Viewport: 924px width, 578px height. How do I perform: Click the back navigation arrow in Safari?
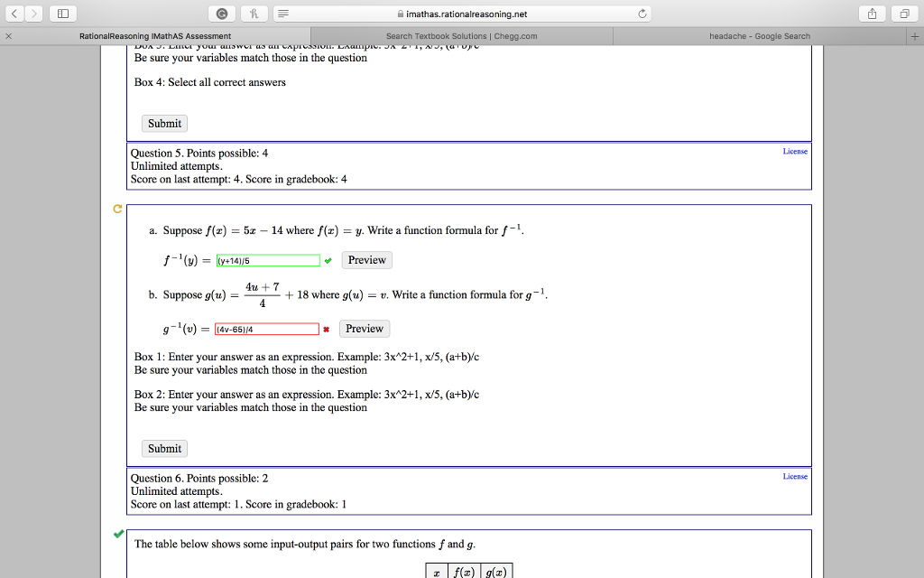16,14
